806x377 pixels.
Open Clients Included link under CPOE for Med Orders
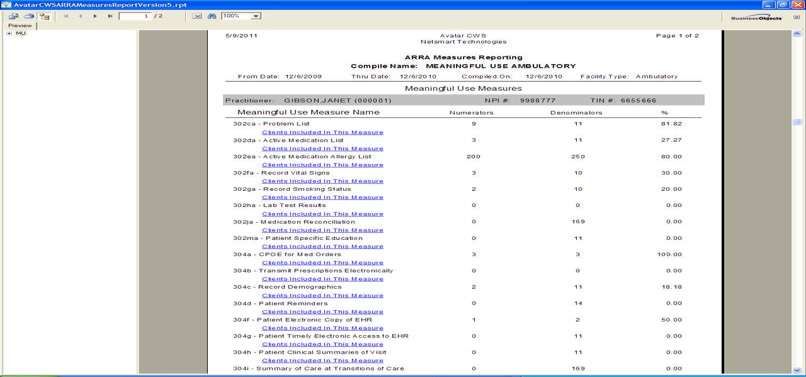pos(322,262)
